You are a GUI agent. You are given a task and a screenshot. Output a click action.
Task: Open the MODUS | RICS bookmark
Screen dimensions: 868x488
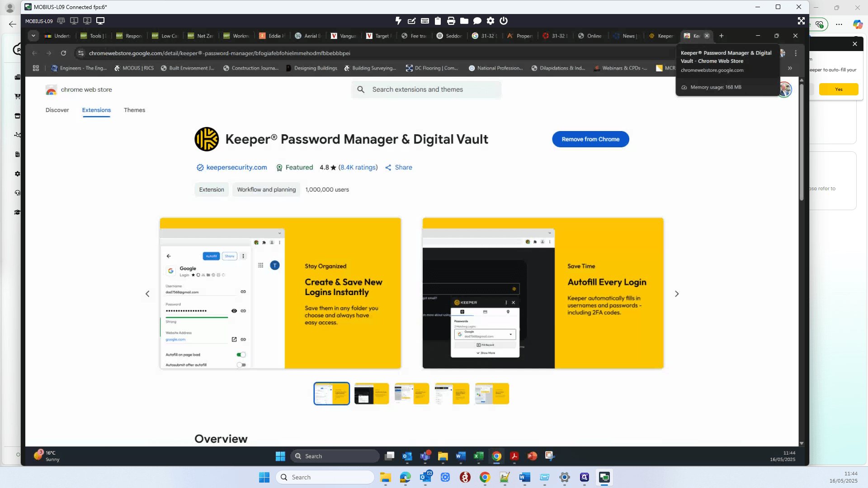click(134, 68)
